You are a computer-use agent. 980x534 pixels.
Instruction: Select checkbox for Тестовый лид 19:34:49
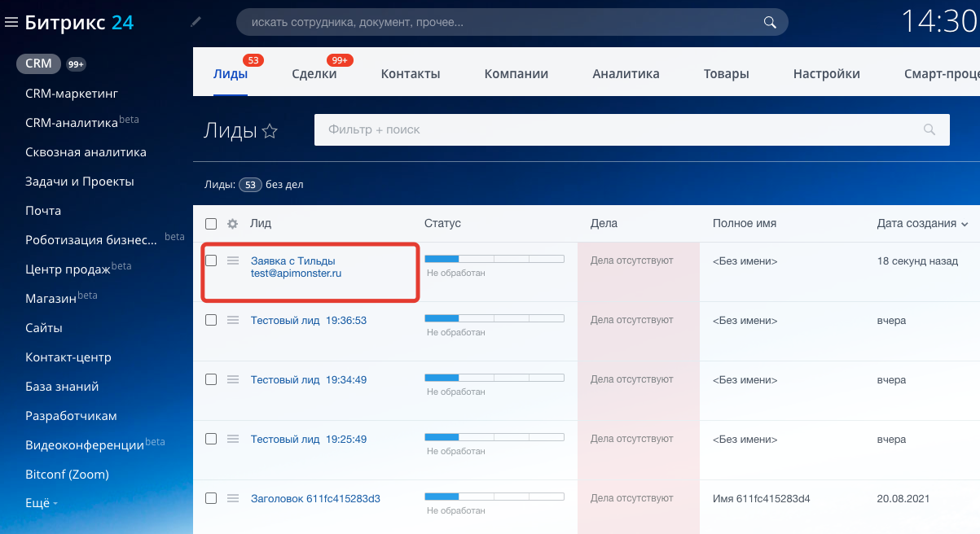[211, 379]
